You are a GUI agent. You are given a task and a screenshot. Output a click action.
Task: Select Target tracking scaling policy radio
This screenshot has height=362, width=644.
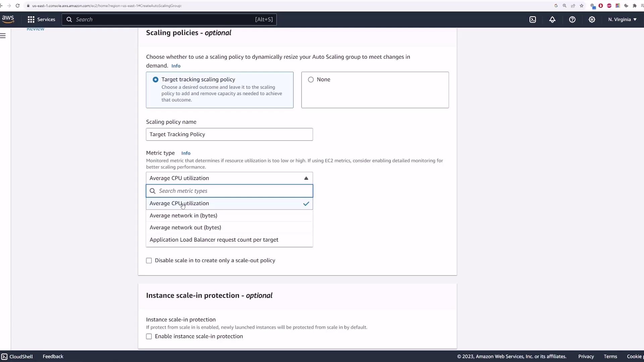click(x=156, y=80)
